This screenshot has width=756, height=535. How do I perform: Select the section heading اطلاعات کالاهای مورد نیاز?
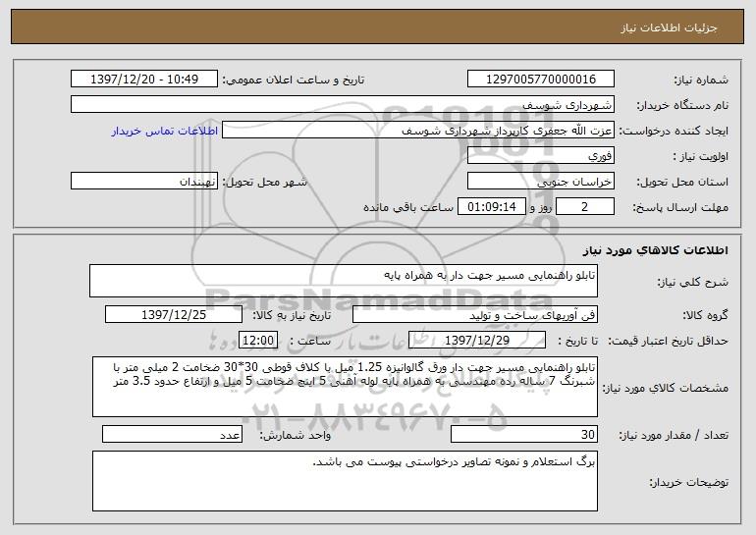pyautogui.click(x=655, y=250)
